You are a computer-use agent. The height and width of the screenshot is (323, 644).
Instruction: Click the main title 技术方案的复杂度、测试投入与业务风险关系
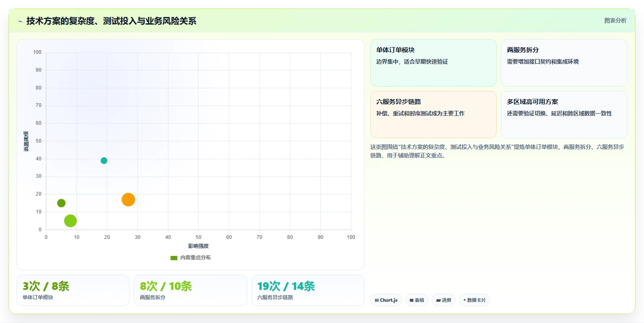click(x=111, y=21)
